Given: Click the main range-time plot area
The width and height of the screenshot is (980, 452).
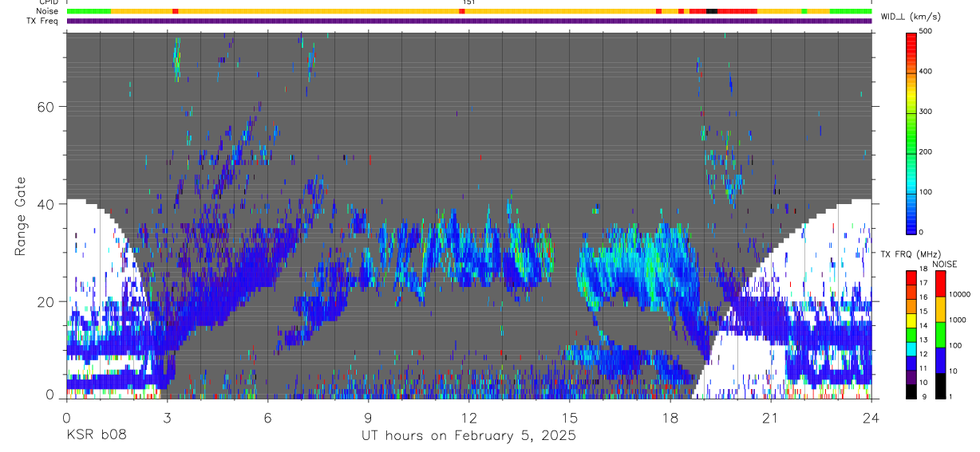Looking at the screenshot, I should 468,214.
